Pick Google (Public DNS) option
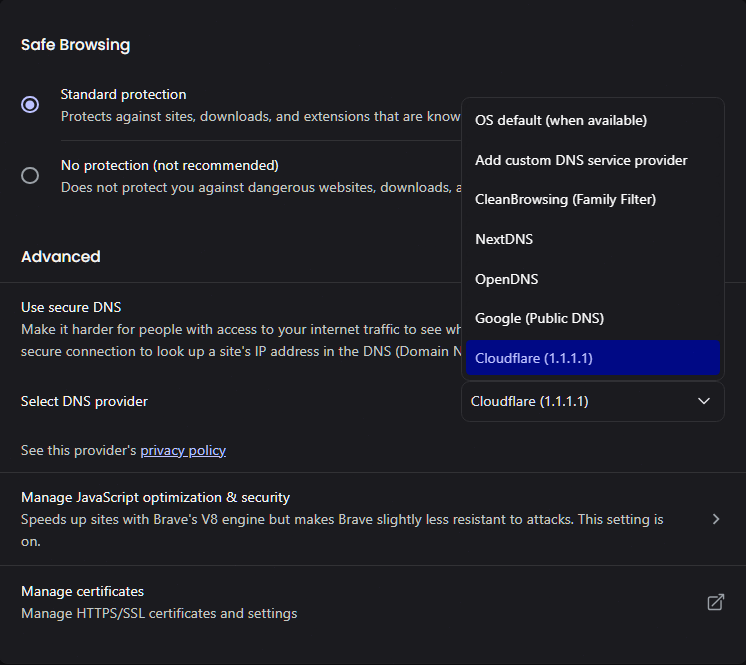This screenshot has height=665, width=746. pos(539,318)
